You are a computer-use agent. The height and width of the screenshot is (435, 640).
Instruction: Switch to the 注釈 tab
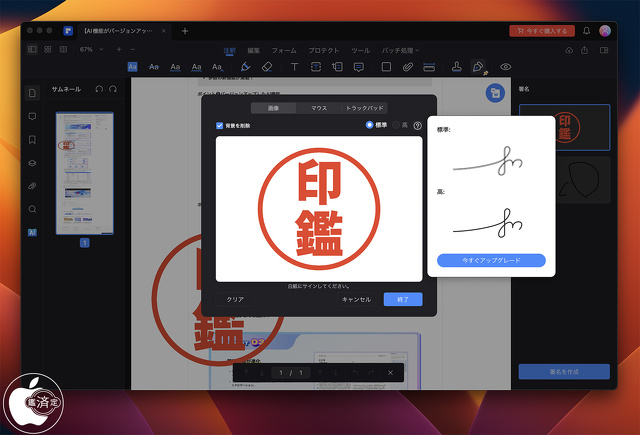[x=229, y=51]
